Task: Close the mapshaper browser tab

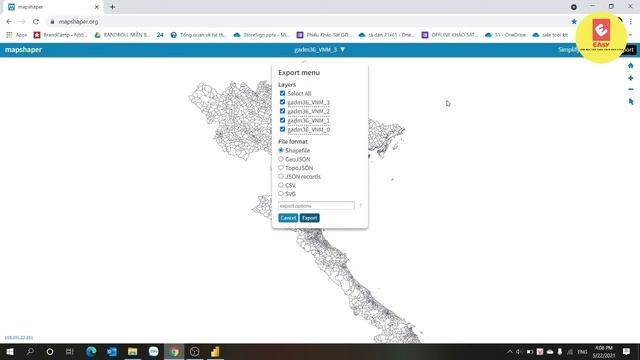Action: (x=97, y=7)
